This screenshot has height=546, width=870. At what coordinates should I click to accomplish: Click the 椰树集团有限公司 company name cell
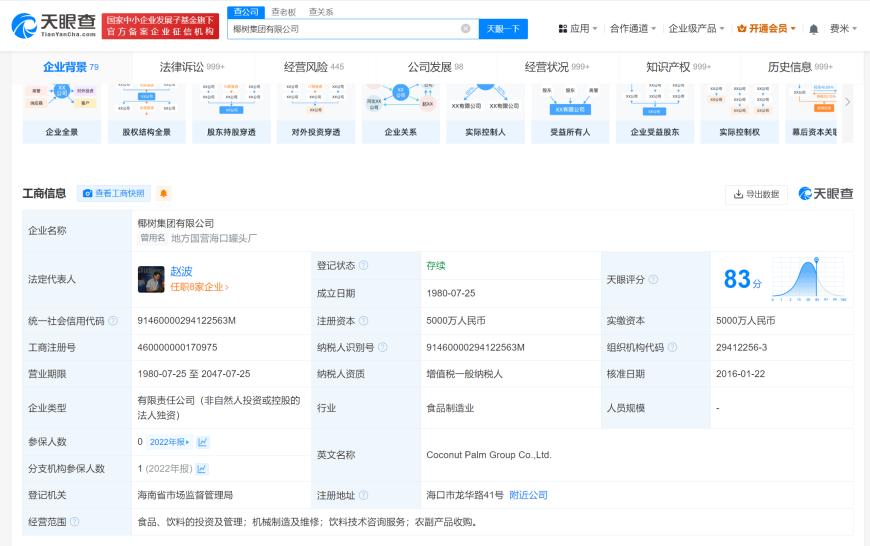175,223
